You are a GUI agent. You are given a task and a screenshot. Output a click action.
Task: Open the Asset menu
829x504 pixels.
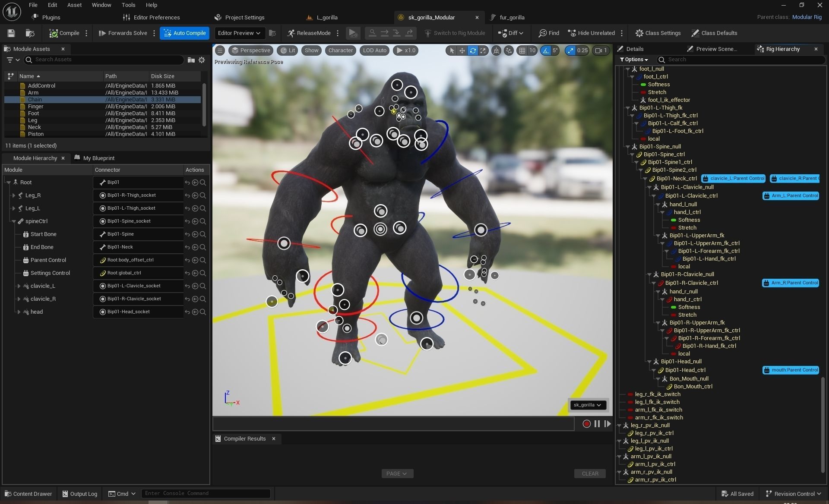(74, 5)
